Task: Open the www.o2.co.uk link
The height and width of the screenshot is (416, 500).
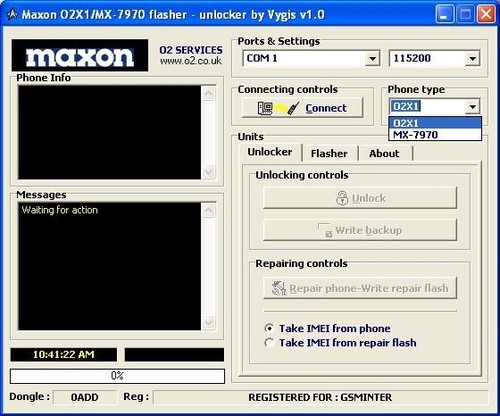Action: click(191, 61)
